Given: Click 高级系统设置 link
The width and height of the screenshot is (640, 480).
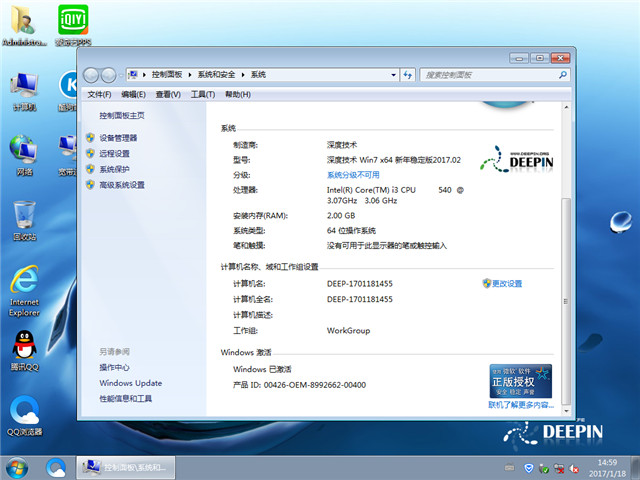Looking at the screenshot, I should (x=122, y=185).
